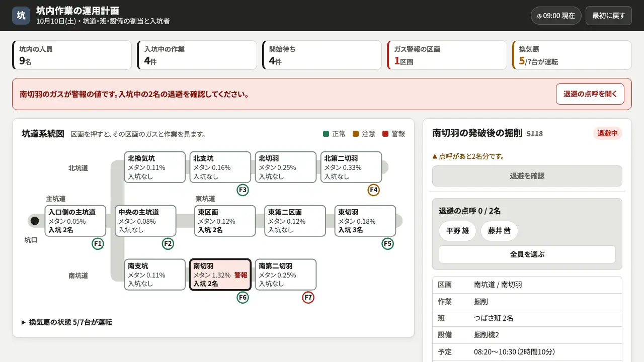Open 退避の点呼を開く from alert banner

(x=590, y=94)
